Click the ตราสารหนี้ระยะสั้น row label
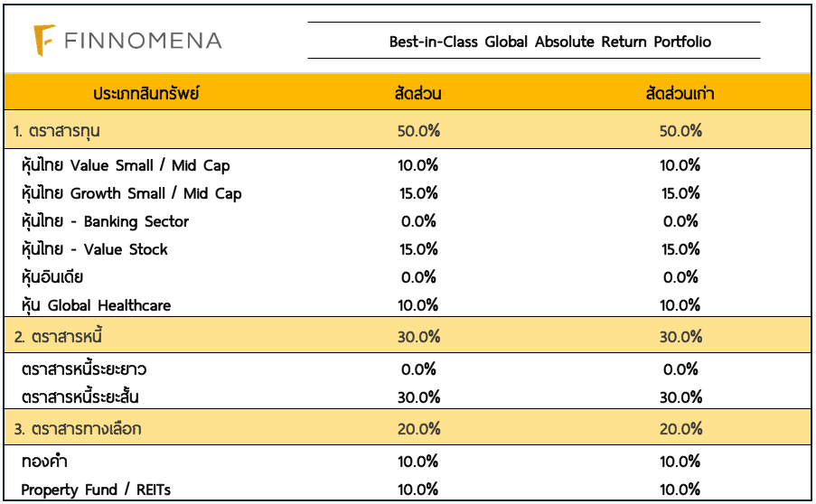 click(80, 397)
